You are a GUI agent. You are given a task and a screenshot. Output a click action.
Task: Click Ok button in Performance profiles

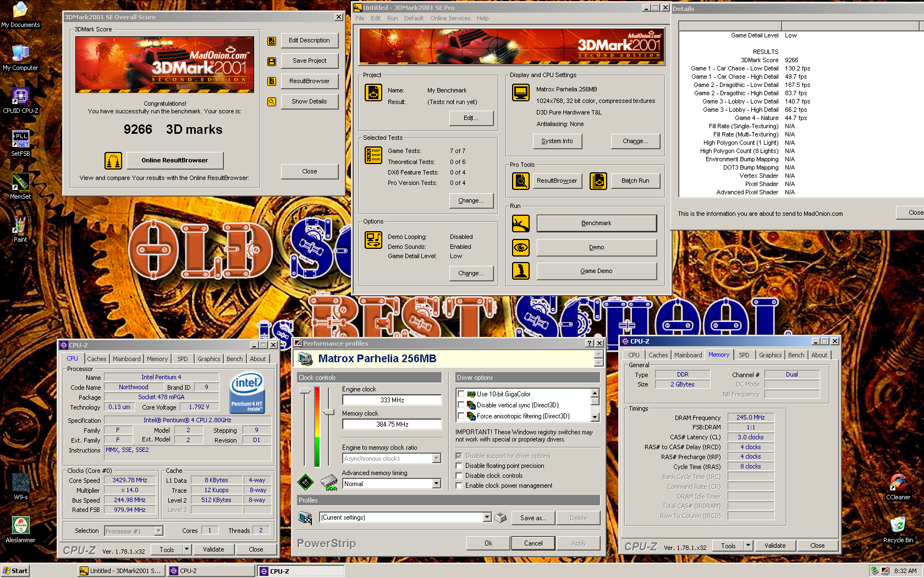pos(488,543)
